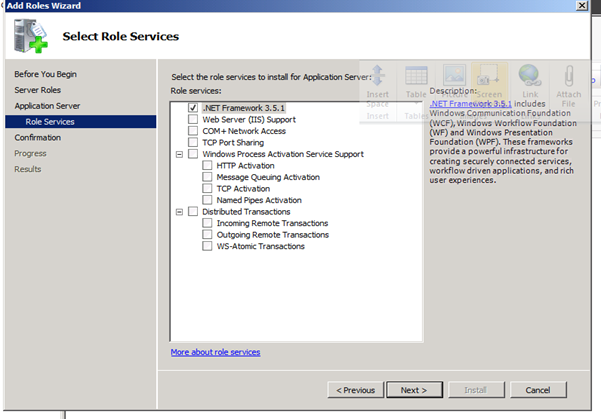Select the TCP Port Sharing label
Viewport: 601px width, 419px height.
point(233,143)
